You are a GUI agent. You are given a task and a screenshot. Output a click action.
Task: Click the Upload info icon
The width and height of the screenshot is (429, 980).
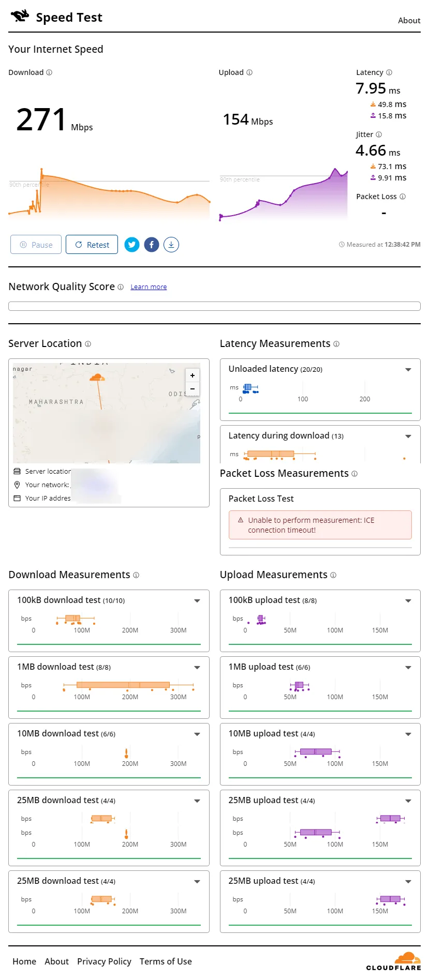pyautogui.click(x=249, y=72)
